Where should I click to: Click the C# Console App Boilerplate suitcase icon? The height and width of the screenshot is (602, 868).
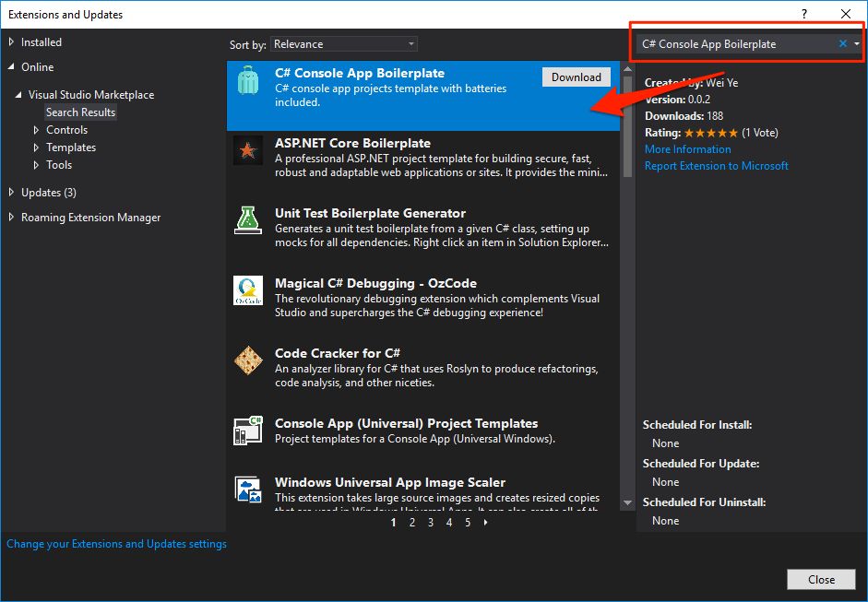[247, 80]
